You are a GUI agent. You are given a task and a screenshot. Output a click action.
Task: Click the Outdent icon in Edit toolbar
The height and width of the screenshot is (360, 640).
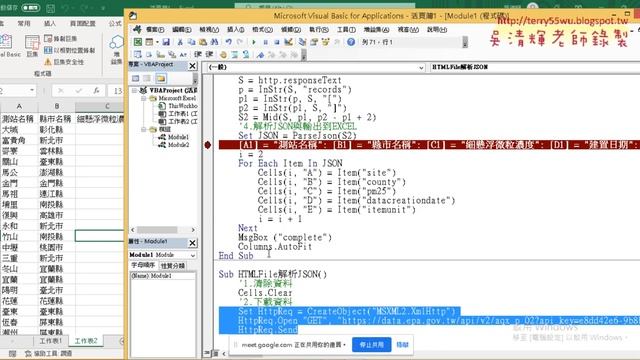pyautogui.click(x=209, y=55)
